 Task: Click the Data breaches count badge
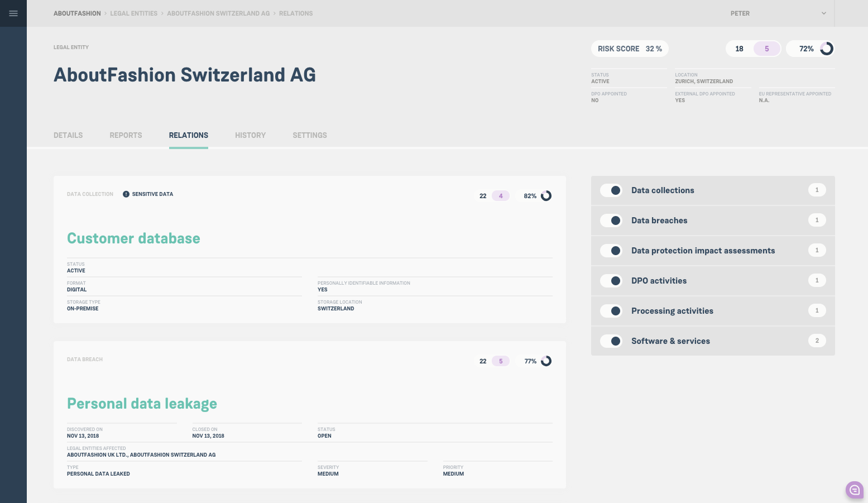(817, 220)
